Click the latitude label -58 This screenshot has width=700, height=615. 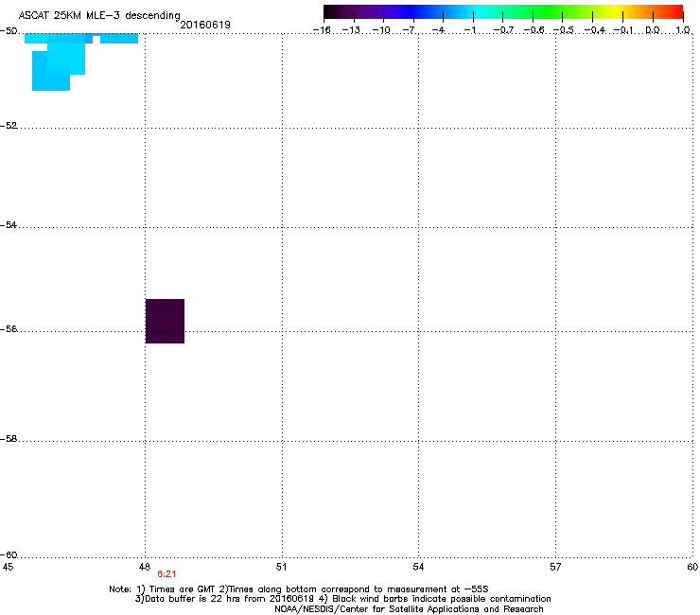click(x=9, y=439)
